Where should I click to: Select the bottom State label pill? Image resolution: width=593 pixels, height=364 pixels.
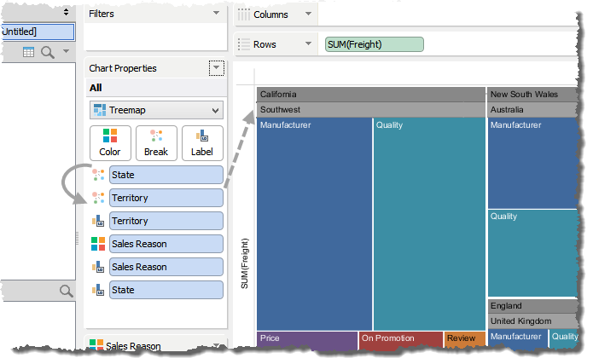tap(166, 290)
